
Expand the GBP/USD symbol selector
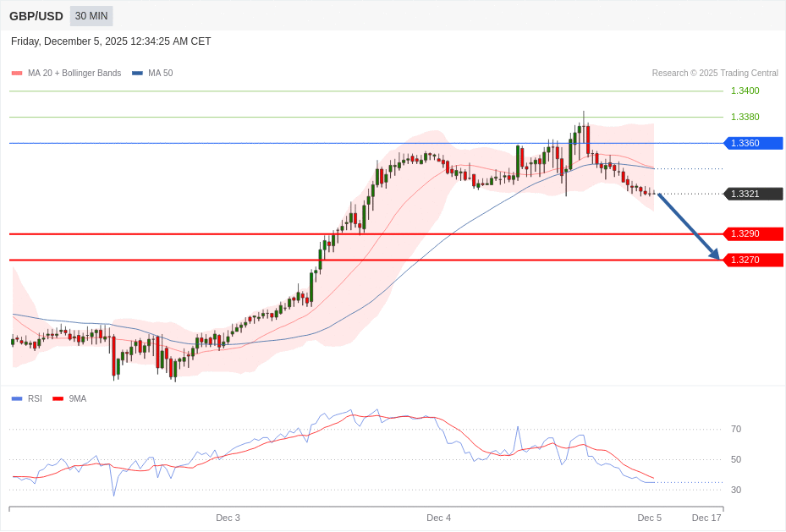[36, 15]
